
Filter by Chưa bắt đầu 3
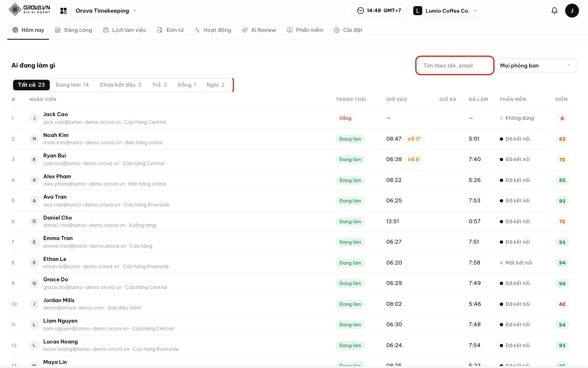point(120,85)
